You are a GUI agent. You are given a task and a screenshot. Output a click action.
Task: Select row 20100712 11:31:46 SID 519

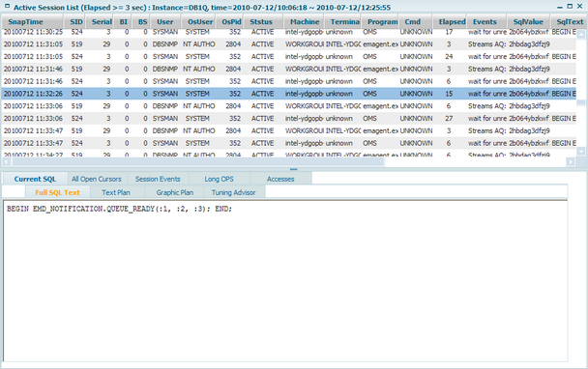point(289,69)
